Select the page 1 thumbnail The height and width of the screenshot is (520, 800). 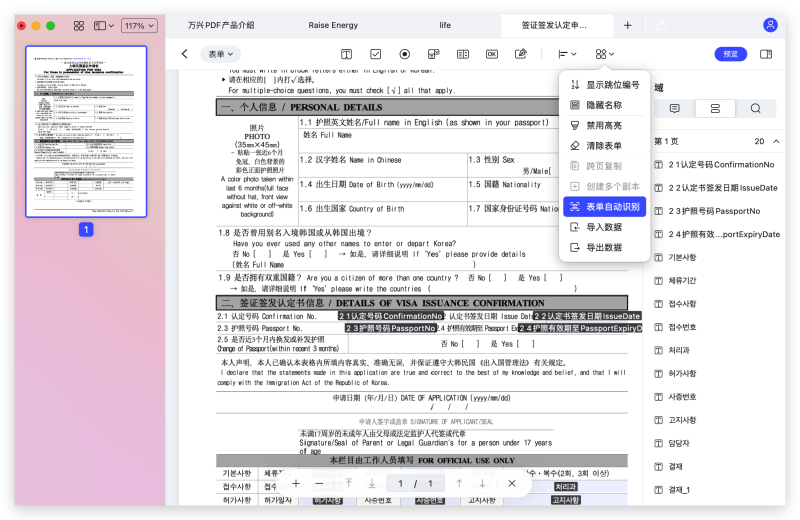click(x=85, y=131)
